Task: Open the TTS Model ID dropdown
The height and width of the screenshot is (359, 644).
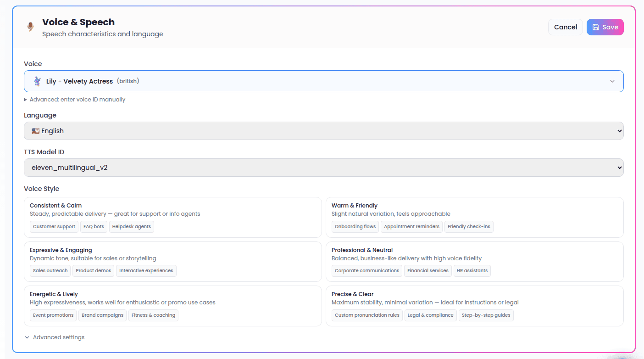Action: (323, 168)
